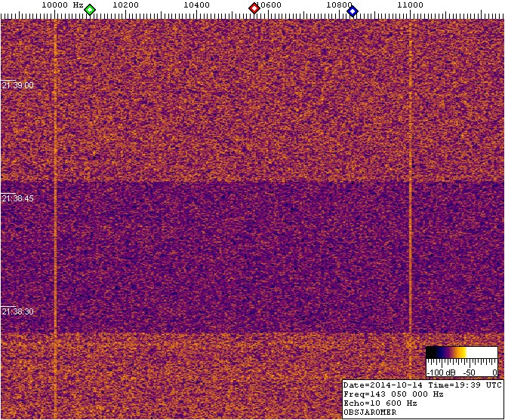
Task: Click the 10400 frequency axis label
Action: (196, 5)
